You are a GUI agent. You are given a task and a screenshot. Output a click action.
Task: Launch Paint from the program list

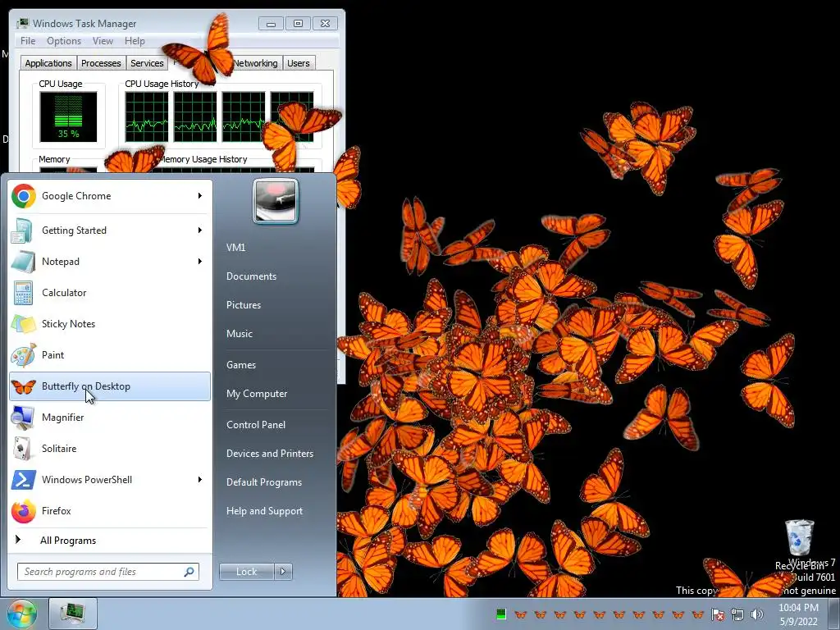110,354
